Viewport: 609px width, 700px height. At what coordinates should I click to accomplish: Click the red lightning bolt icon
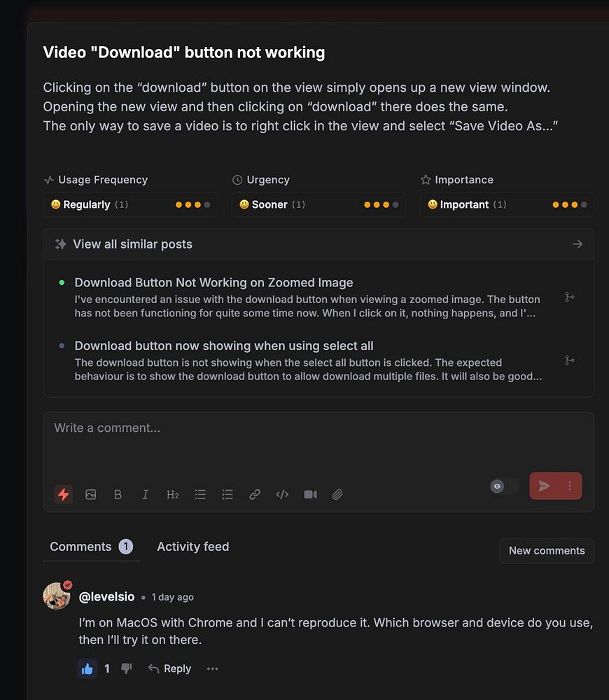tap(64, 494)
